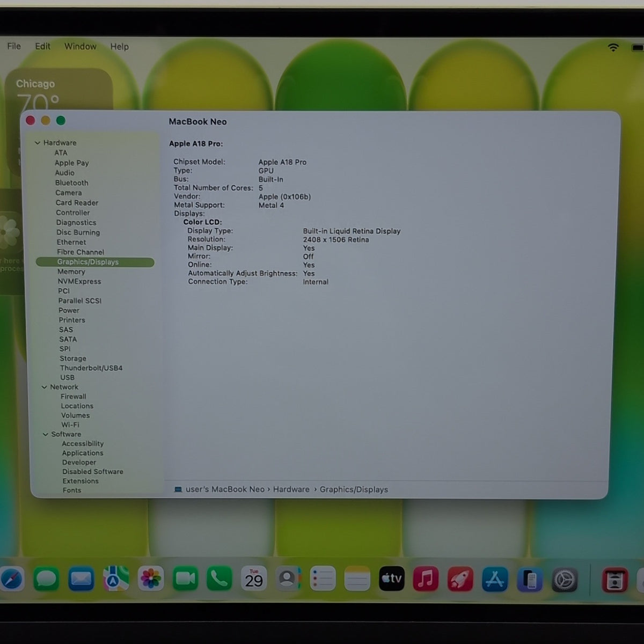Select Parallel SCSI in the sidebar

coord(79,301)
